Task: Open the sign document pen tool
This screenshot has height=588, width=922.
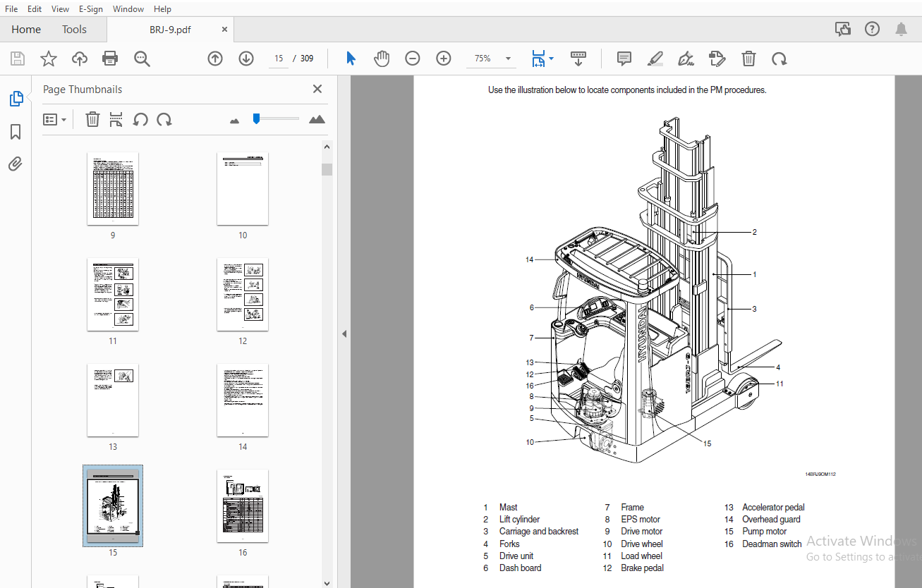Action: [x=686, y=59]
